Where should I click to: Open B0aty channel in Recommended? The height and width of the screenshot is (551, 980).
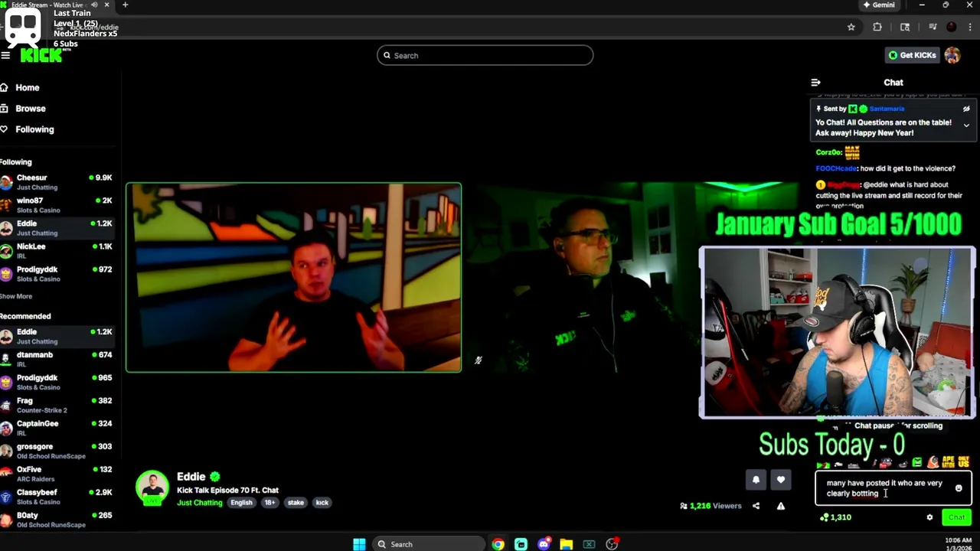pyautogui.click(x=57, y=520)
